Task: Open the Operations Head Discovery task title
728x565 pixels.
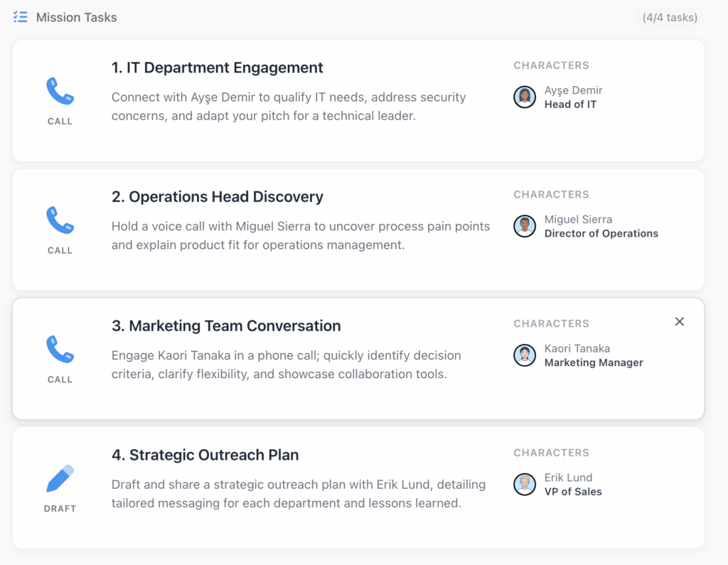Action: tap(218, 197)
